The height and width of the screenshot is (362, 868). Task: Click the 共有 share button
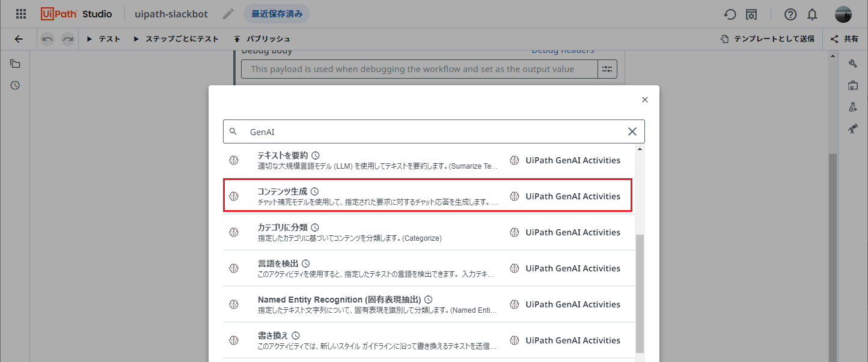845,39
